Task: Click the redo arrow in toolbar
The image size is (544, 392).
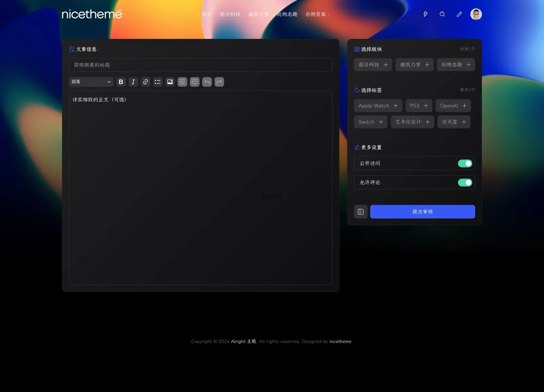Action: click(219, 82)
